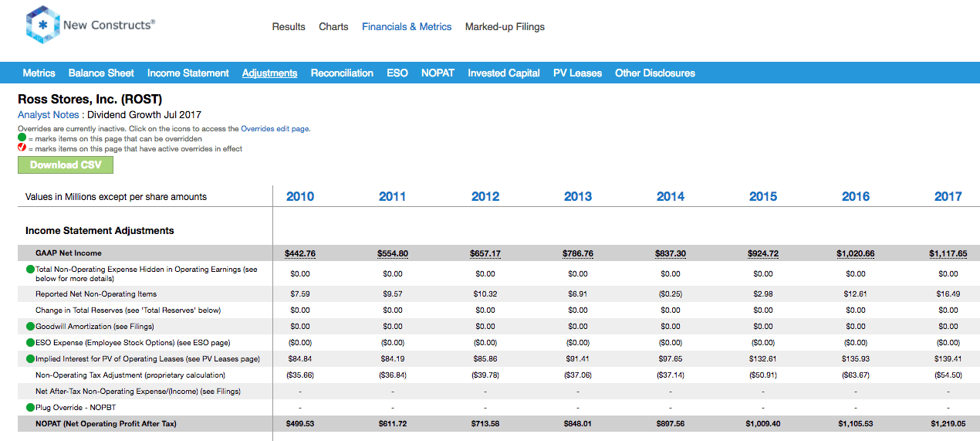Open the Reconciliation tab
Viewport: 980px width, 441px height.
click(x=342, y=73)
